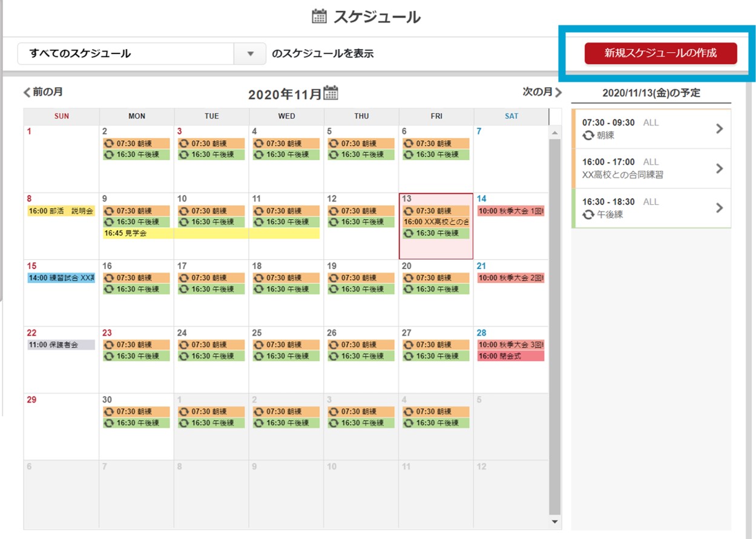Go to previous month with 前の月
The height and width of the screenshot is (539, 756).
(x=43, y=92)
